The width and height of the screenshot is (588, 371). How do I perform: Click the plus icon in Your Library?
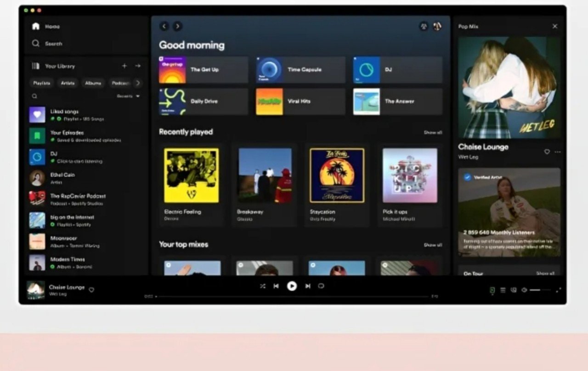[124, 66]
